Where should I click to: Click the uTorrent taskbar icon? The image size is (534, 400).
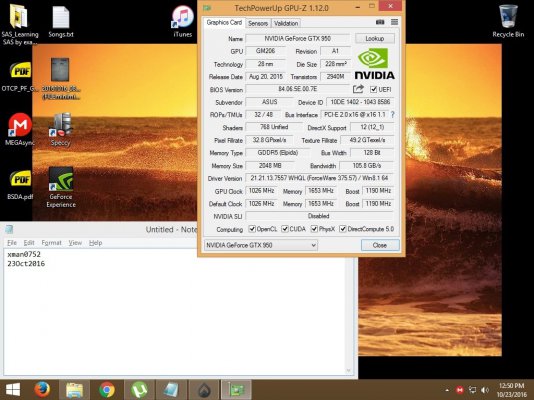click(x=139, y=389)
